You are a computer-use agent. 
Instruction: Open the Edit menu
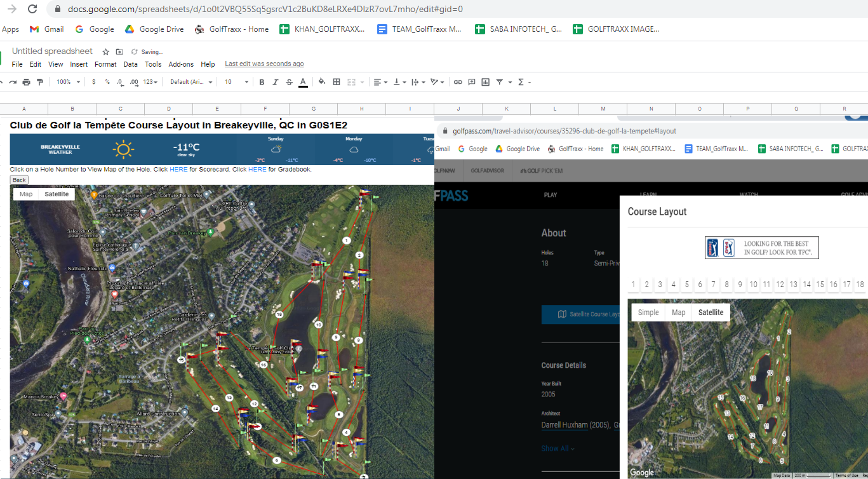coord(36,64)
